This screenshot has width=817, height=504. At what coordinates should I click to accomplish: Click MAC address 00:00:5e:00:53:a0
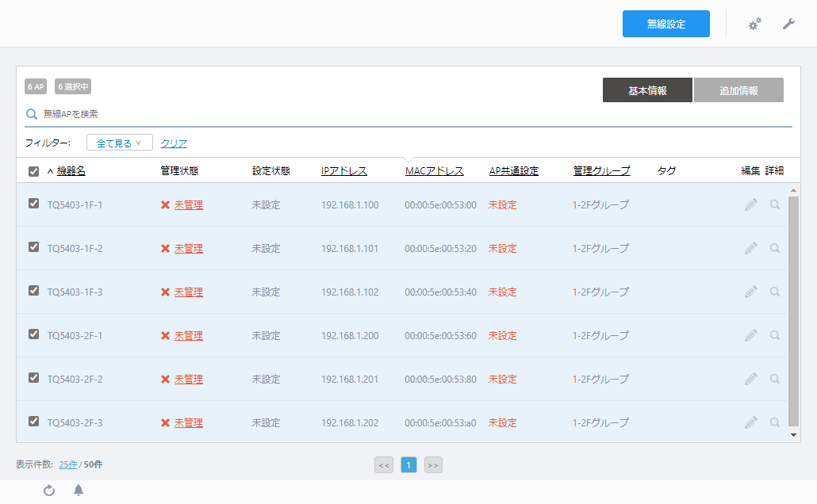[440, 423]
